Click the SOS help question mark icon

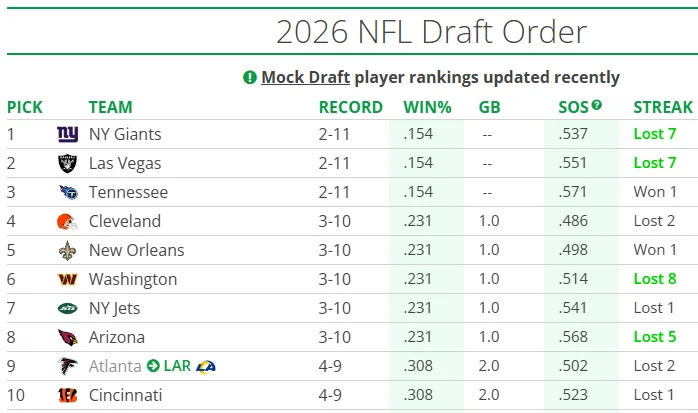coord(597,105)
